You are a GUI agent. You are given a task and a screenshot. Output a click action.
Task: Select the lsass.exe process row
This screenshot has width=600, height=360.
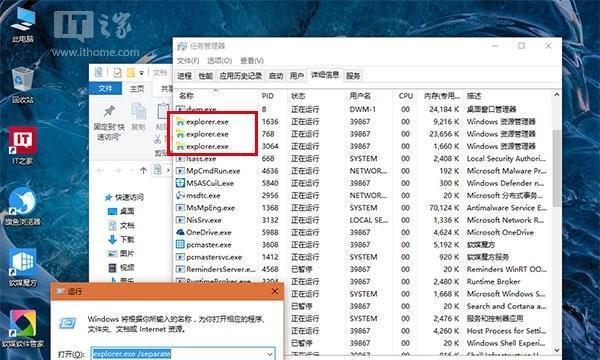point(364,158)
